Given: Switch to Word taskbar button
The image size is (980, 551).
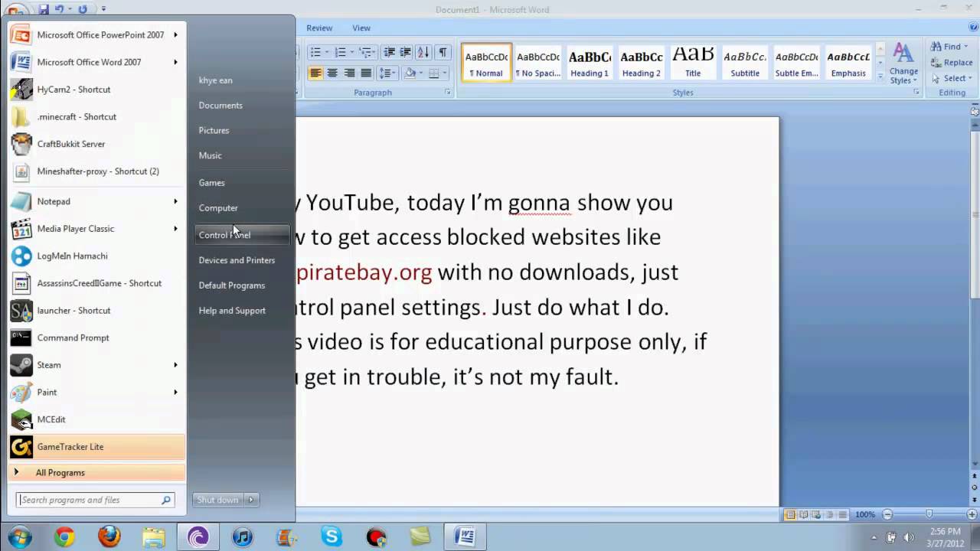Looking at the screenshot, I should [465, 537].
